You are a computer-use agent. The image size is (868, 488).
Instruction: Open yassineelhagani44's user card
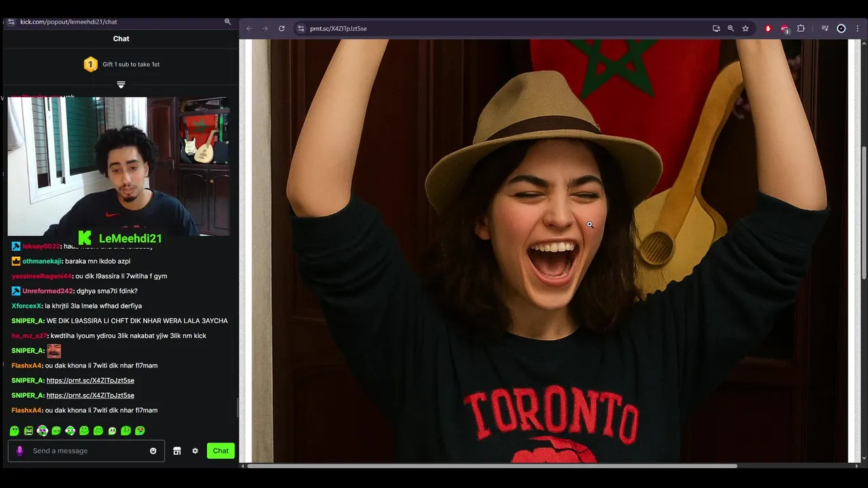[41, 276]
